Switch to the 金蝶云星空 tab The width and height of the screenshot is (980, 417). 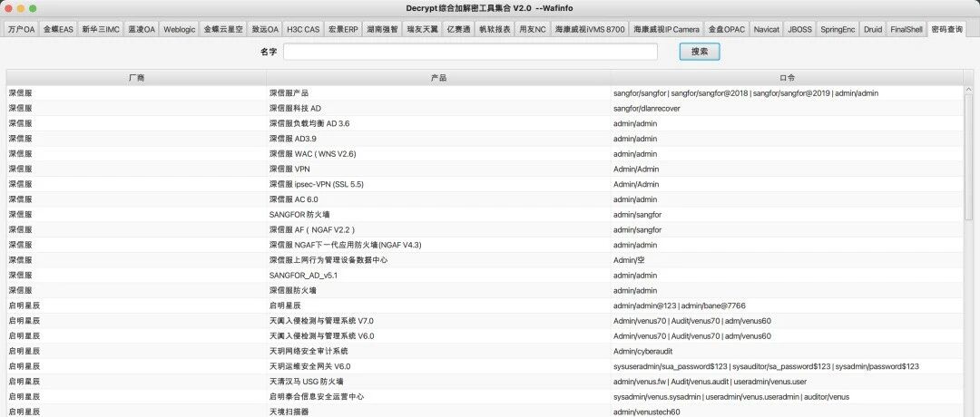223,29
